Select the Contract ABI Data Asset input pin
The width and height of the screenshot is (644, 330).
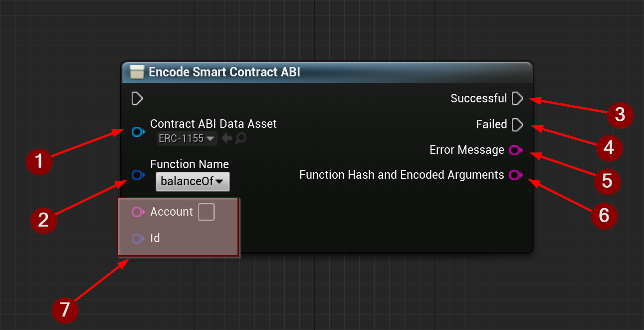[138, 132]
